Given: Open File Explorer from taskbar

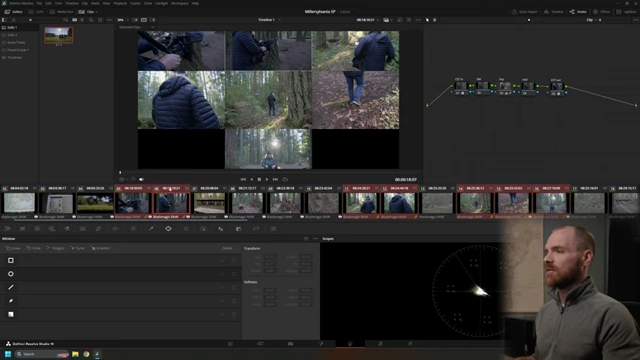Looking at the screenshot, I should click(x=75, y=354).
